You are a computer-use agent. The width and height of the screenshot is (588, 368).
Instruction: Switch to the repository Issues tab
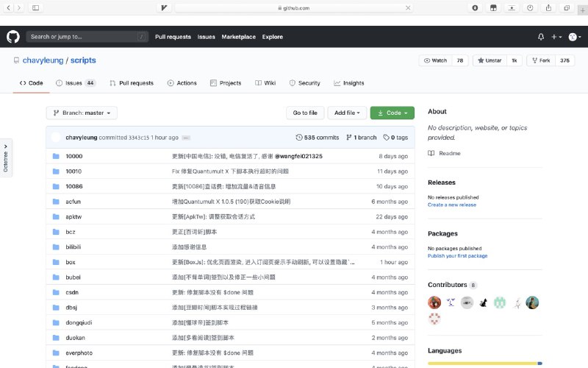coord(76,83)
